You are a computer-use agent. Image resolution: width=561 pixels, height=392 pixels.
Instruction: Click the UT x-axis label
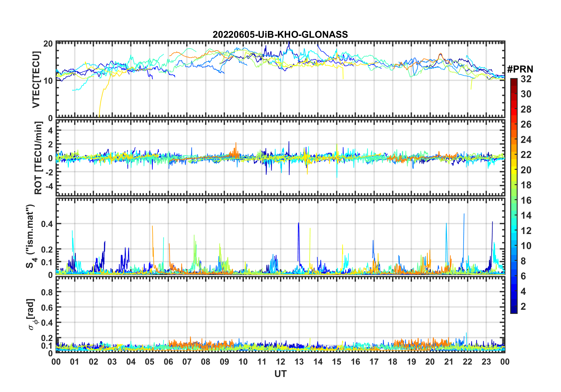pyautogui.click(x=280, y=374)
